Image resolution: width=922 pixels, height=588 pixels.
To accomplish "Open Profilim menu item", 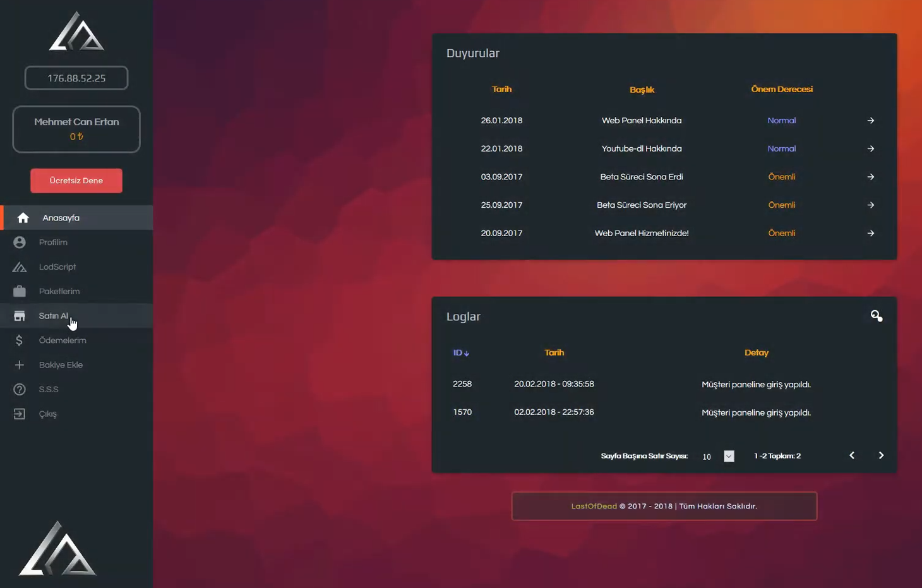I will [x=76, y=243].
